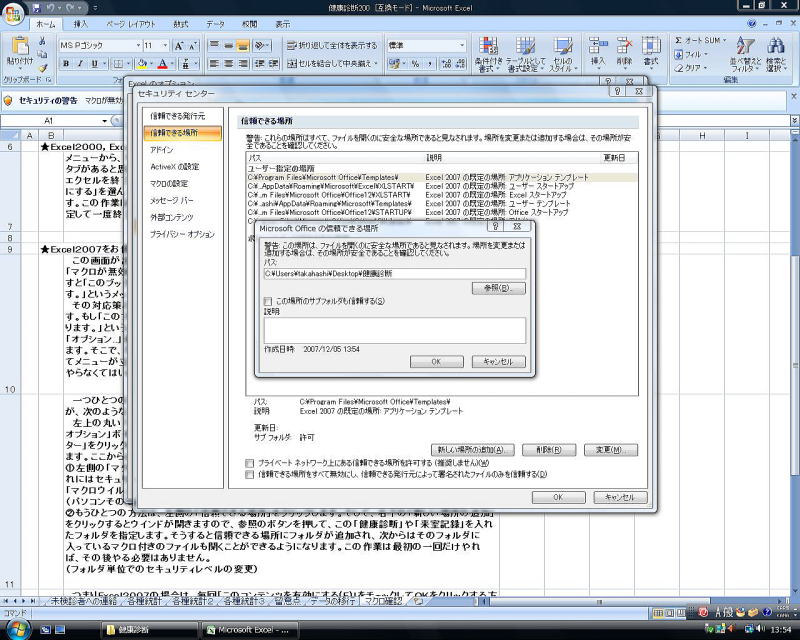800x640 pixels.
Task: Click the Office button orb
Action: coord(13,14)
